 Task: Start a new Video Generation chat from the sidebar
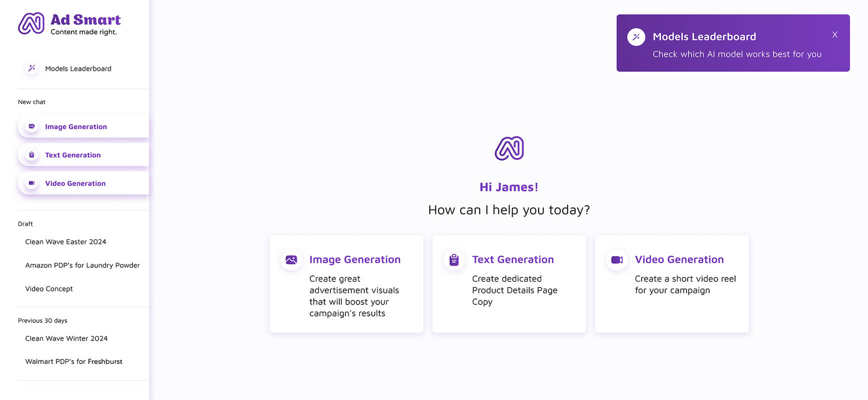pyautogui.click(x=83, y=183)
